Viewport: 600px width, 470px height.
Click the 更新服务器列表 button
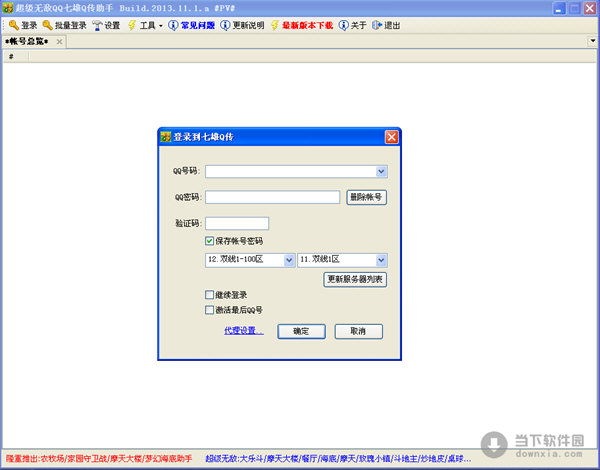click(355, 280)
